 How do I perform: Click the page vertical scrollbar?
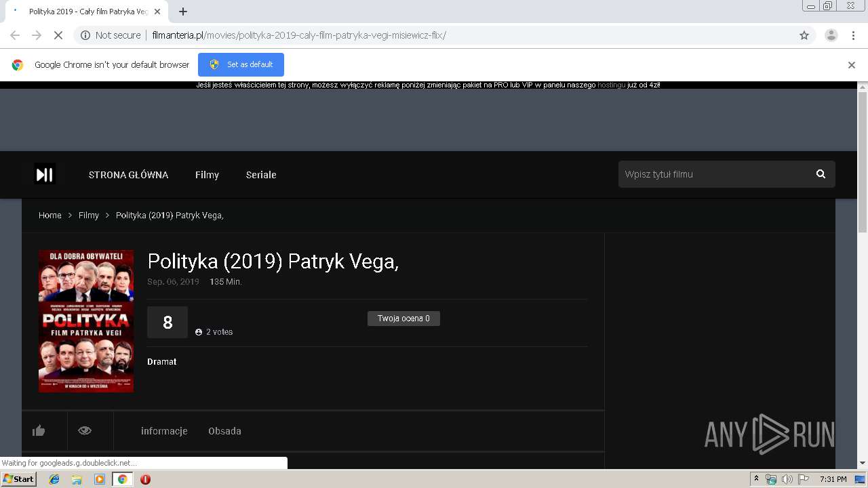[x=863, y=163]
